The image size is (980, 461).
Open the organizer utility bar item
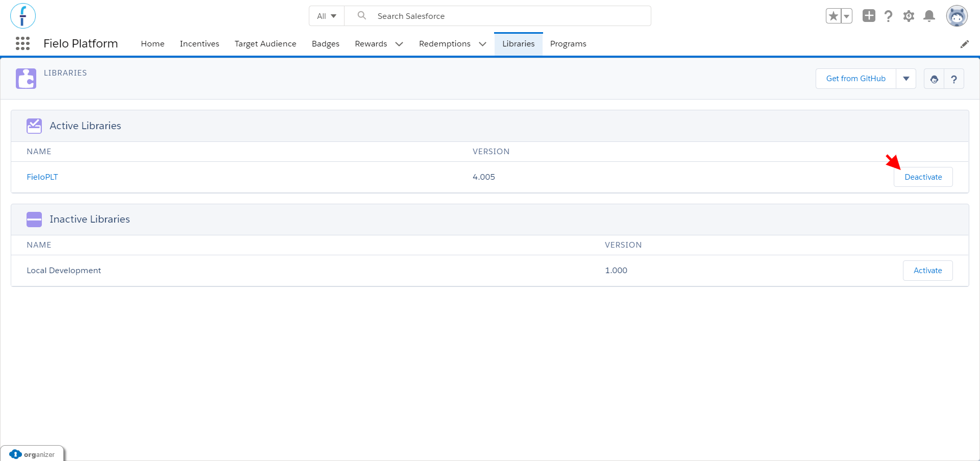pyautogui.click(x=32, y=454)
